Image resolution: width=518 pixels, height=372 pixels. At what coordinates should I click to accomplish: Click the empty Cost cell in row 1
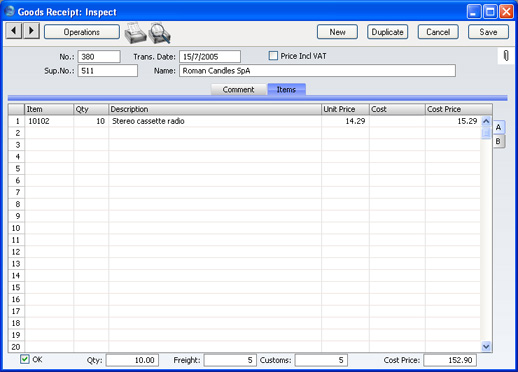(397, 121)
